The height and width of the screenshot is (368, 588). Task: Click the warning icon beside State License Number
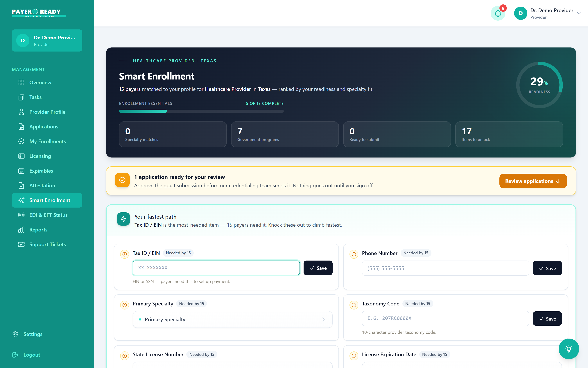click(x=125, y=356)
